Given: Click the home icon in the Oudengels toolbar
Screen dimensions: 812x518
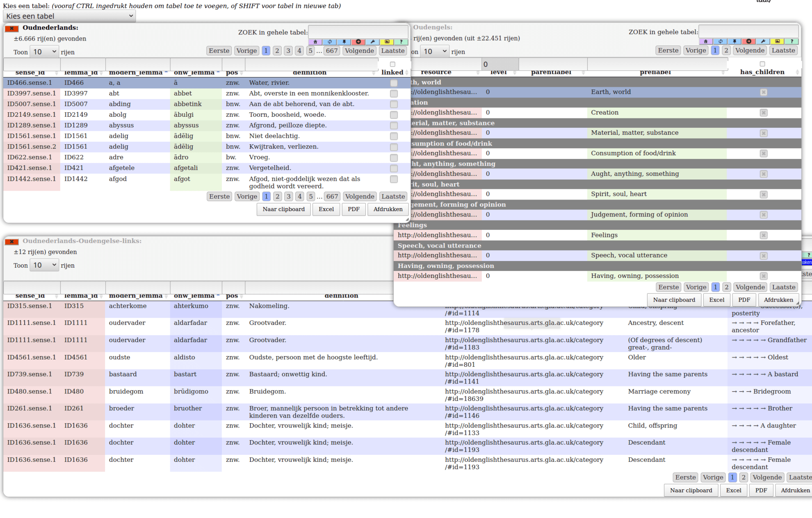Looking at the screenshot, I should pos(705,41).
